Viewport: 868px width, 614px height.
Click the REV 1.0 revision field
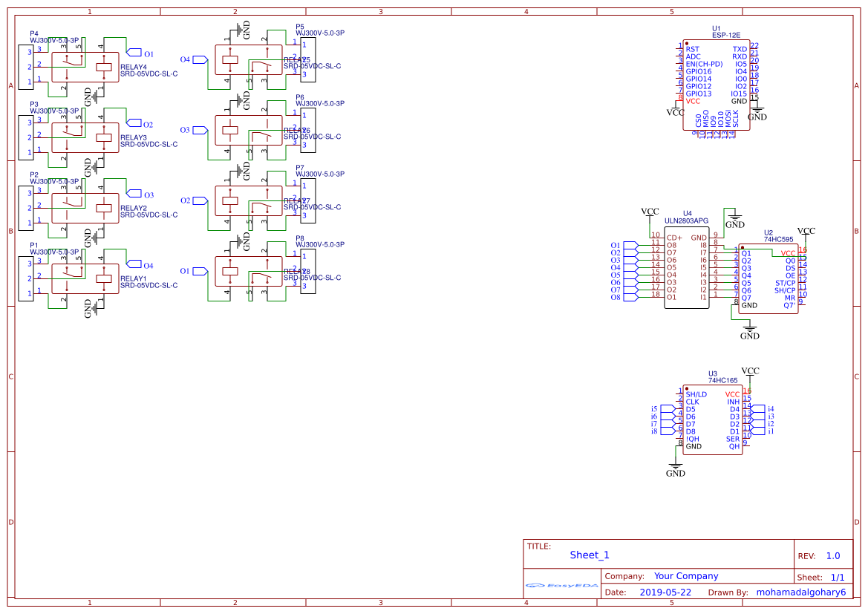click(832, 556)
